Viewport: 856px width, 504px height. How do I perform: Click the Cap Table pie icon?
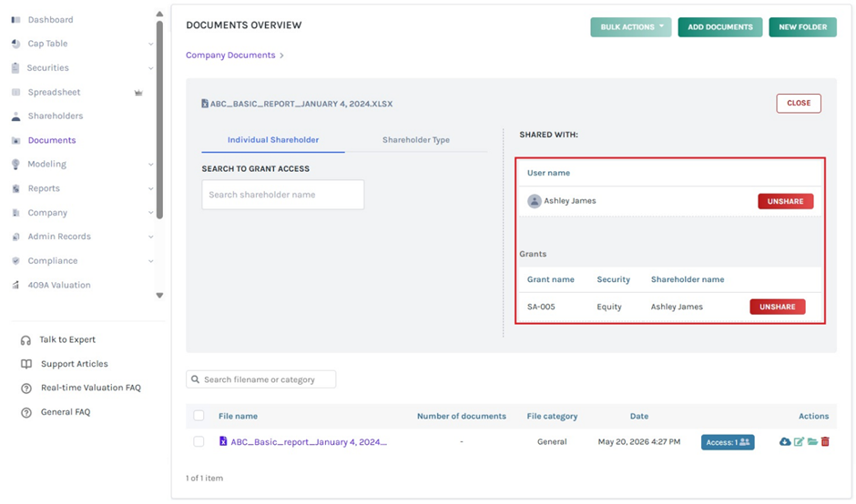[15, 44]
